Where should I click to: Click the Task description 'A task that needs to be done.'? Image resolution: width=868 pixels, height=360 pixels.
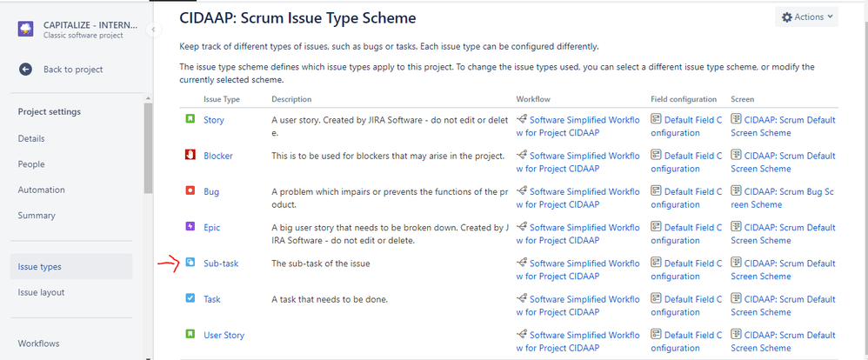coord(330,299)
